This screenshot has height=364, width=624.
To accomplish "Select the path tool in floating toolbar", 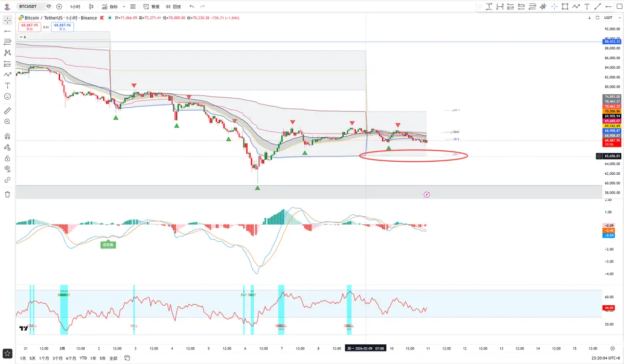I will [576, 6].
